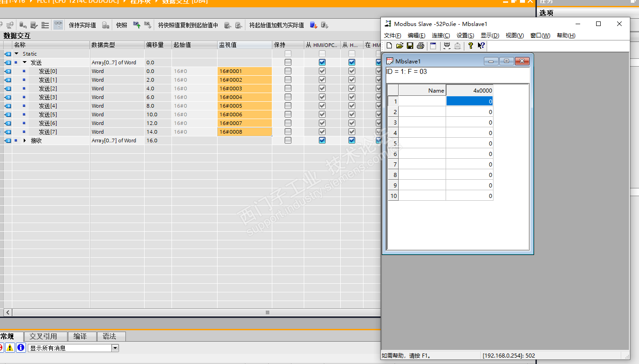Toggle the monitor-all glasses icon in TIA toolbar
639x364 pixels.
pos(58,25)
